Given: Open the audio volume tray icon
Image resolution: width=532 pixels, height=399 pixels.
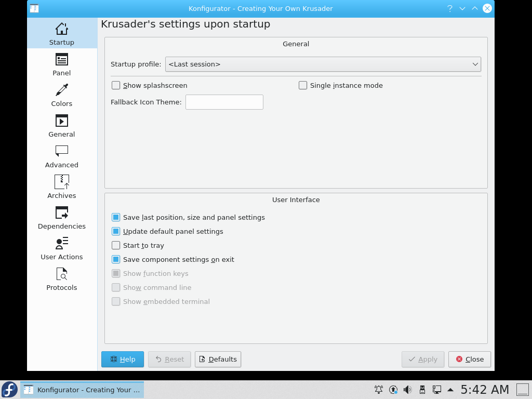Looking at the screenshot, I should [407, 390].
